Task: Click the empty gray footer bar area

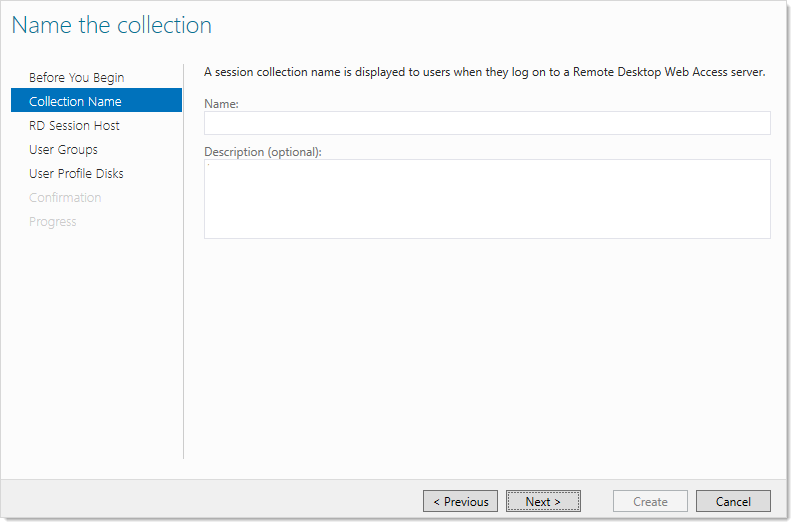Action: [212, 500]
